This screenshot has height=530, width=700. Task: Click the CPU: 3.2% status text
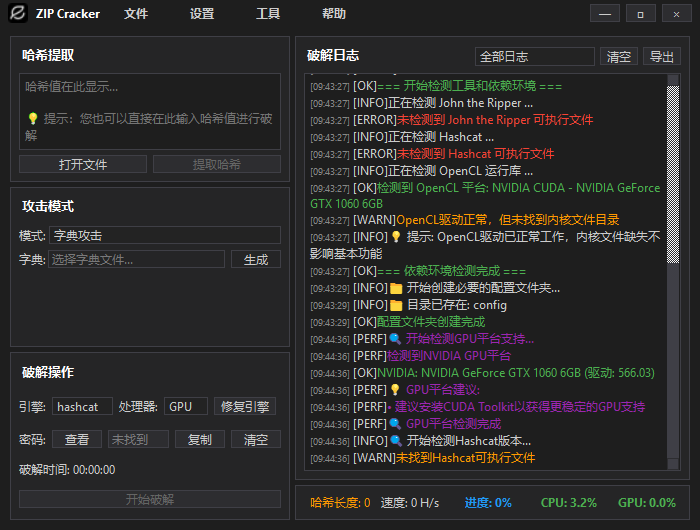[569, 503]
